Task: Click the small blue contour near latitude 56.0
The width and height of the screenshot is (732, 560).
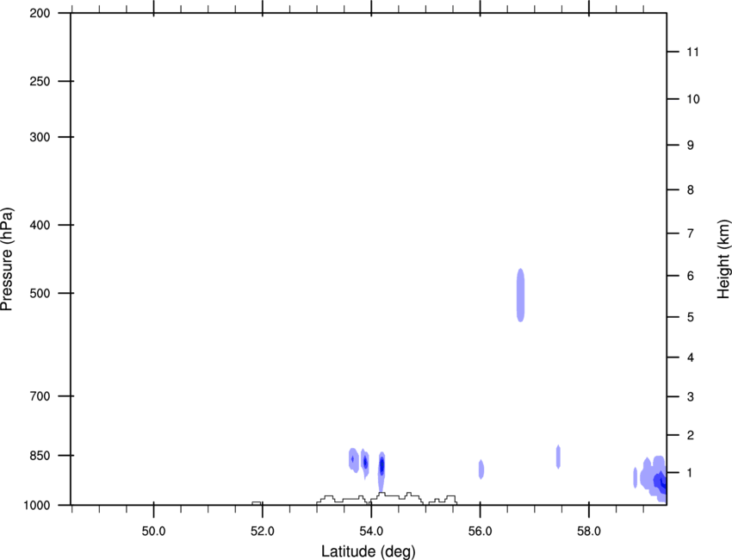Action: tap(481, 469)
